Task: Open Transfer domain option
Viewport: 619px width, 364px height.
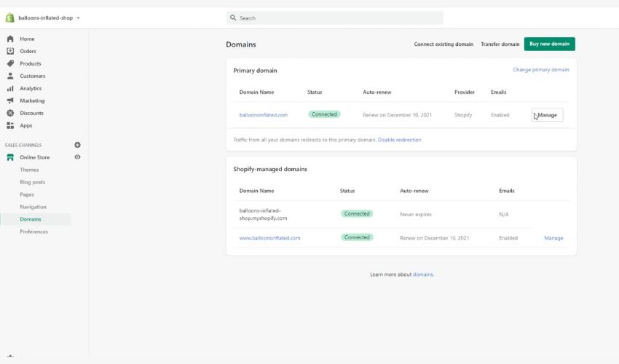Action: pos(500,44)
